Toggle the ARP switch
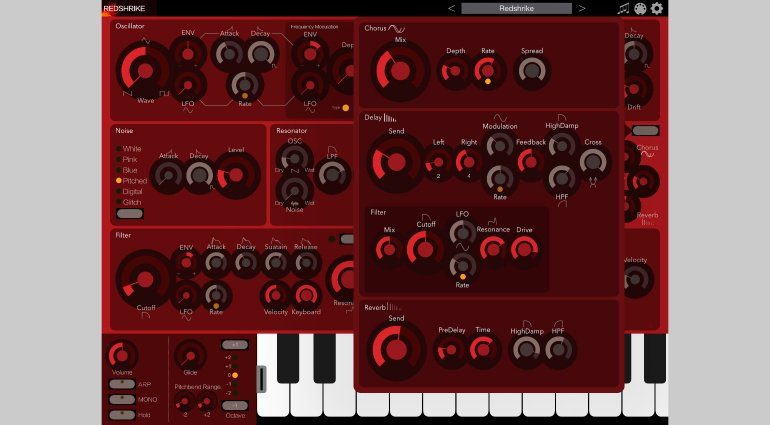The height and width of the screenshot is (425, 770). [122, 384]
